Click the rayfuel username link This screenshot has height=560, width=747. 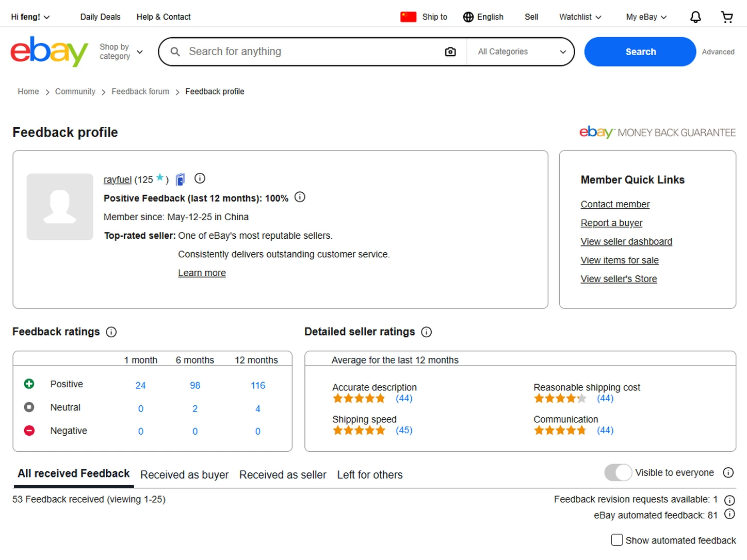(x=118, y=179)
